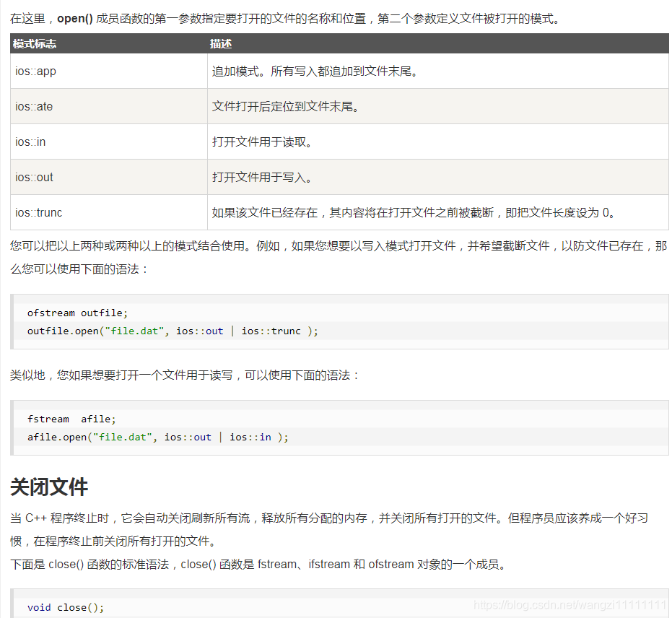
Task: Click the ios::app table cell
Action: [109, 71]
